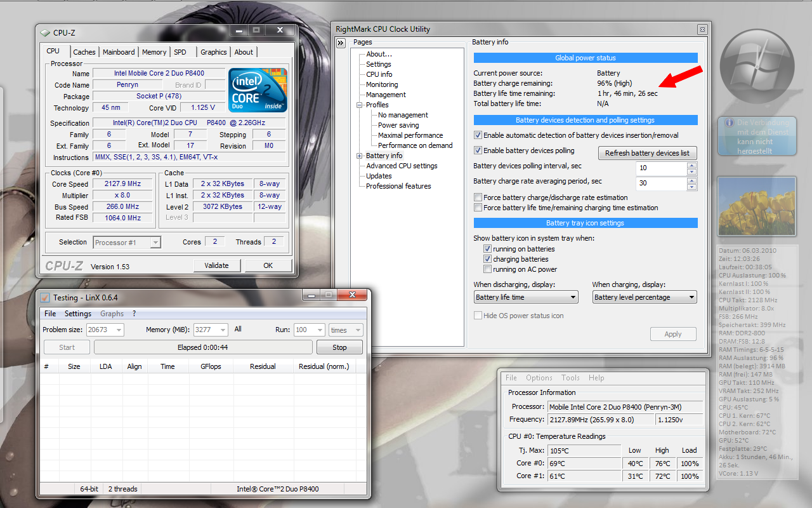Switch to the Mainboard tab in CPU-Z

(119, 52)
